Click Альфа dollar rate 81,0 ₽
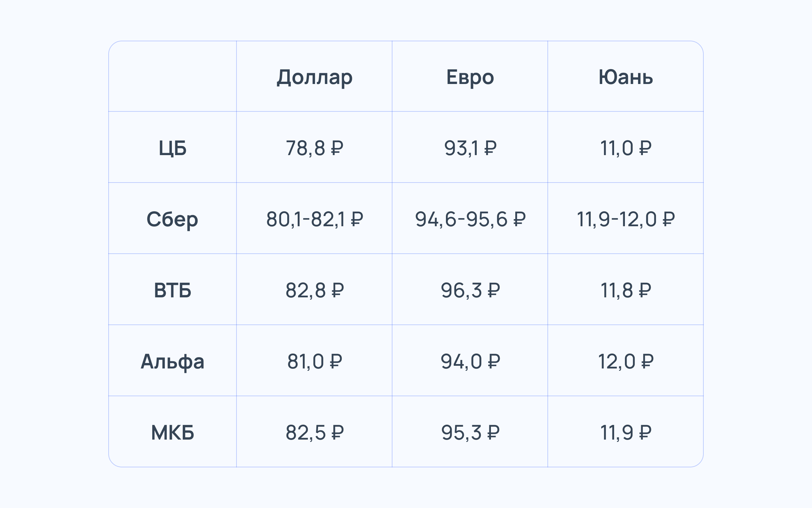 click(x=315, y=362)
